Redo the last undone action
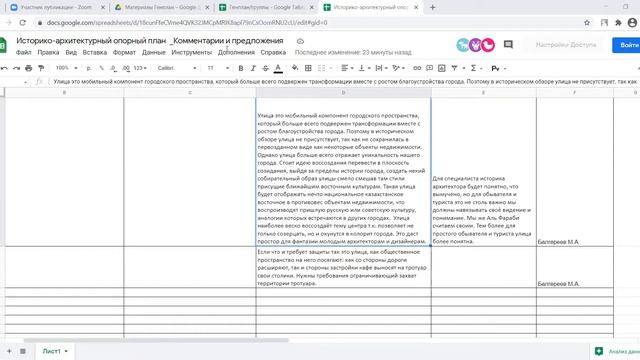The width and height of the screenshot is (640, 360). [x=16, y=68]
